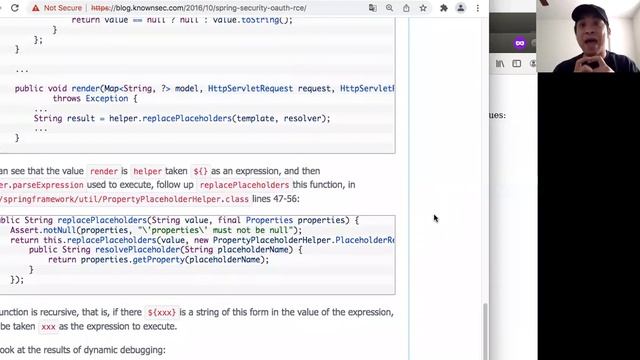The width and height of the screenshot is (640, 360).
Task: Click the 'String result = helper.replacePlaceholders' code line
Action: pos(182,118)
